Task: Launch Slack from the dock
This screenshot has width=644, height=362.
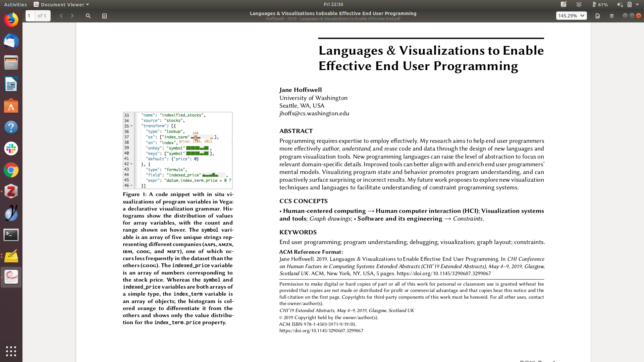Action: [x=11, y=148]
